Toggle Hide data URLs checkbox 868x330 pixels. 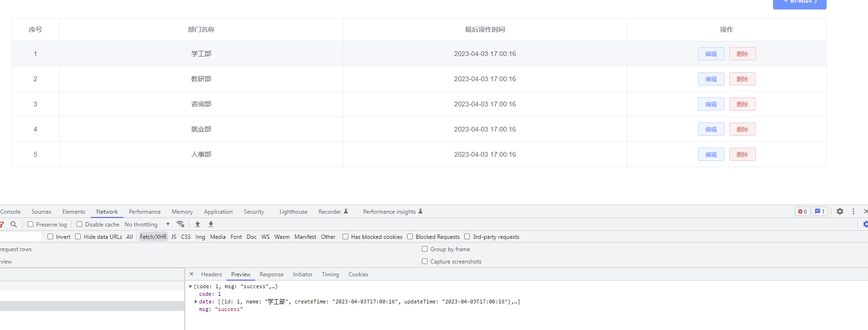click(78, 236)
